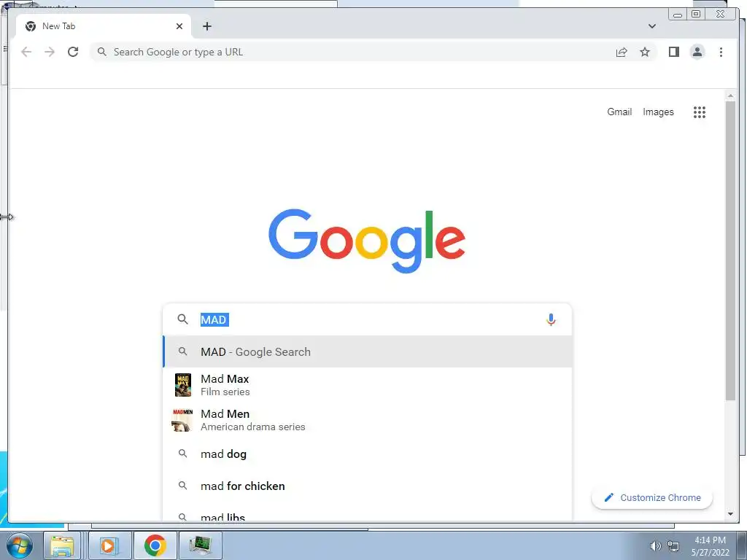Pick the Mad Max film series suggestion

(367, 385)
